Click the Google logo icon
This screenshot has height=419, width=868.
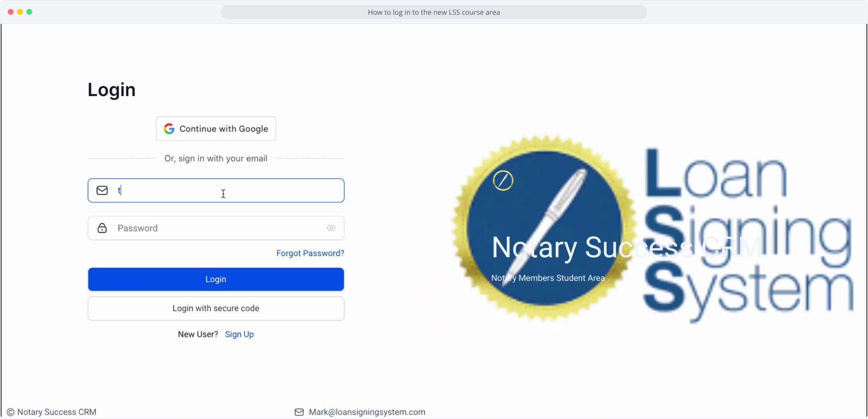click(x=169, y=129)
